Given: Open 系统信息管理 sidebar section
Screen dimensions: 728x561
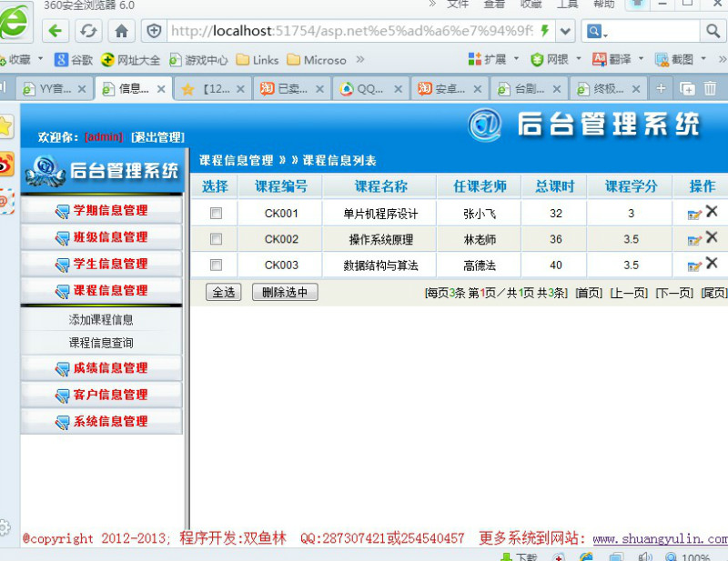Looking at the screenshot, I should click(102, 421).
